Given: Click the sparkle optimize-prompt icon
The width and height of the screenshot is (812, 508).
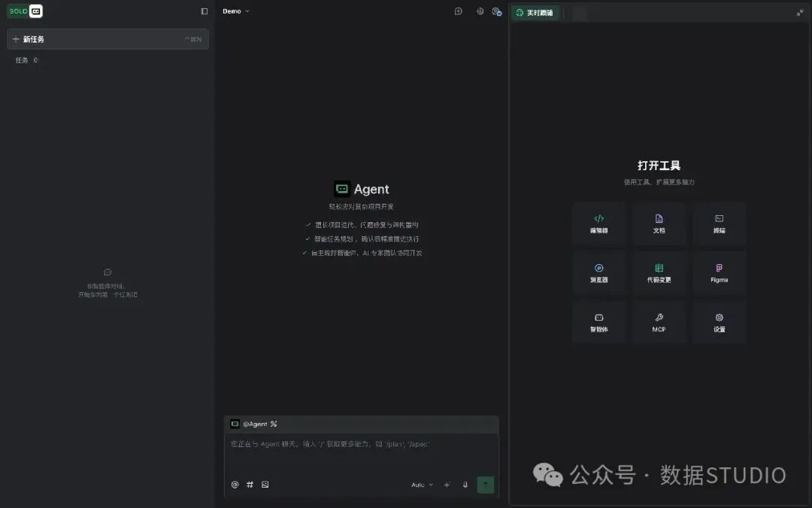Looking at the screenshot, I should click(x=447, y=485).
